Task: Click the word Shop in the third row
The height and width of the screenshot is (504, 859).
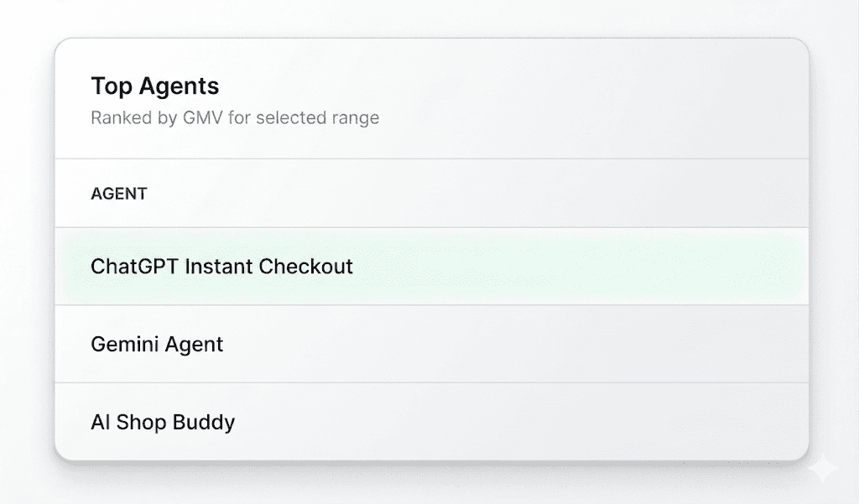Action: pos(141,422)
